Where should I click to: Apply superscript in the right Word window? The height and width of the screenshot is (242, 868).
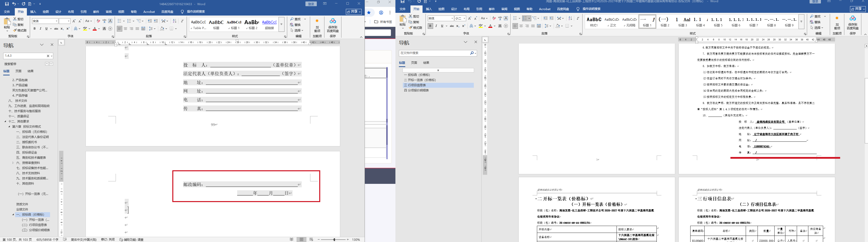pos(464,26)
